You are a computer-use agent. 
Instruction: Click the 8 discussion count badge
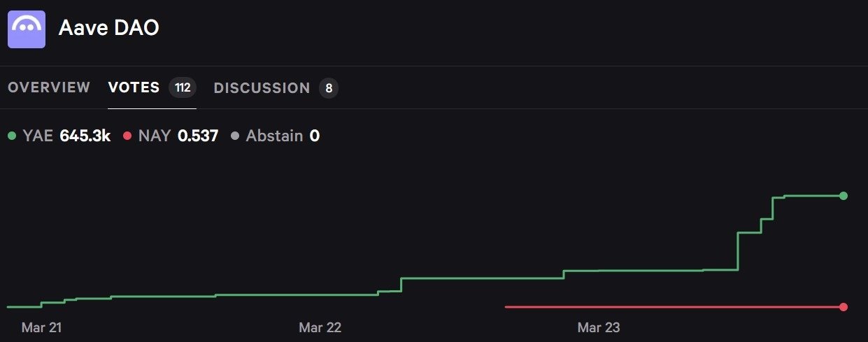329,88
